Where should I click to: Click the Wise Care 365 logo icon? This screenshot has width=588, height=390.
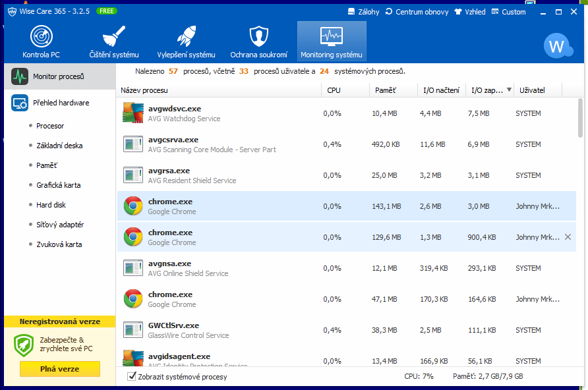pyautogui.click(x=12, y=12)
